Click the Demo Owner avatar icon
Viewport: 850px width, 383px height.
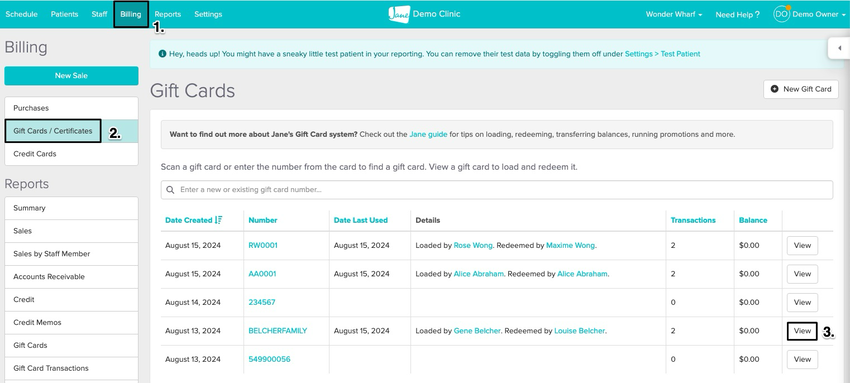point(781,14)
